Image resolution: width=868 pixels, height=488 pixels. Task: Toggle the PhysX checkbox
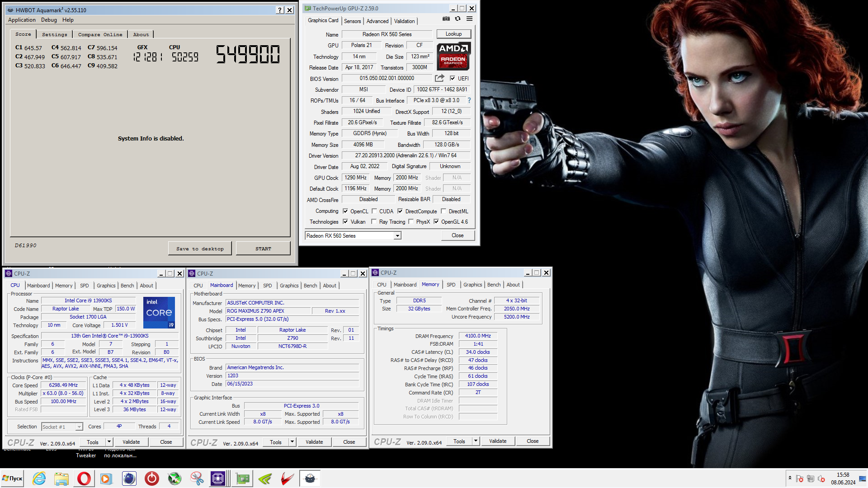click(x=411, y=221)
